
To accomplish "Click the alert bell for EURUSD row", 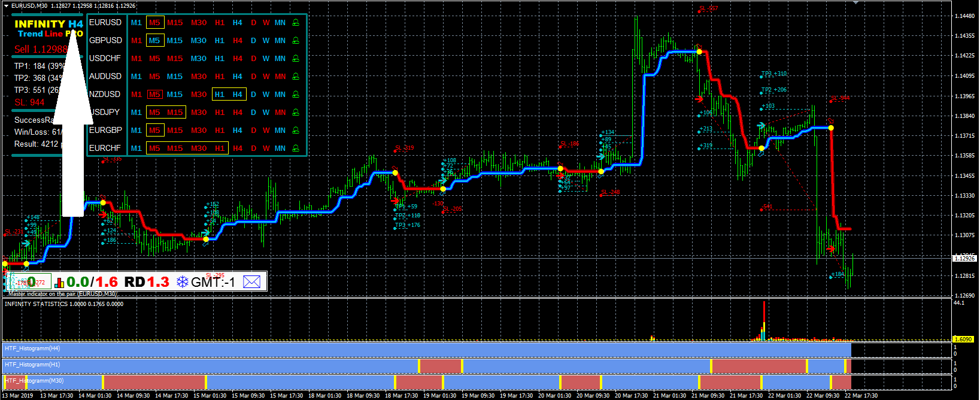I will coord(296,23).
